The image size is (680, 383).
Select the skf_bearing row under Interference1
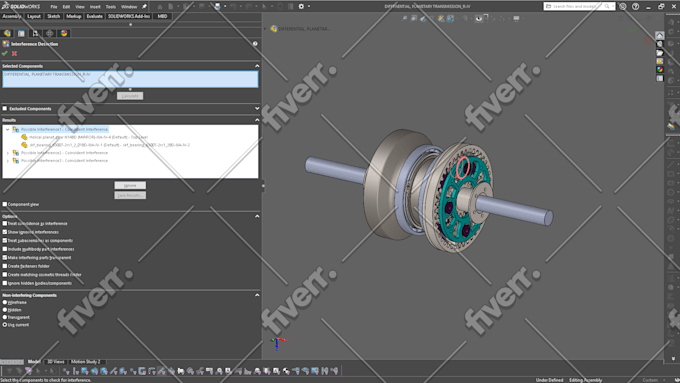109,145
